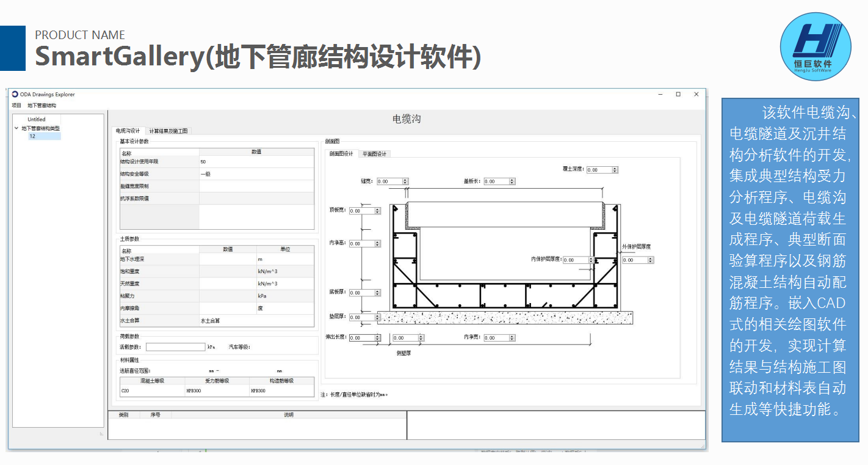The width and height of the screenshot is (868, 465).
Task: Open the 项目 menu
Action: [16, 105]
